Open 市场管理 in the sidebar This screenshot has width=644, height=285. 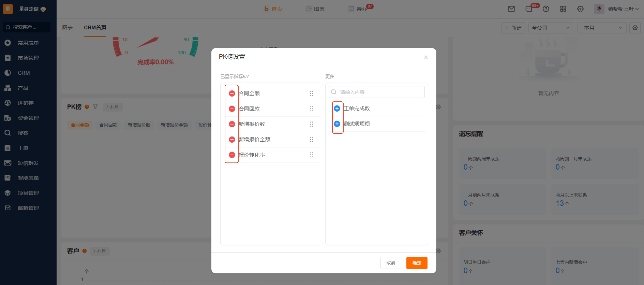(x=28, y=58)
